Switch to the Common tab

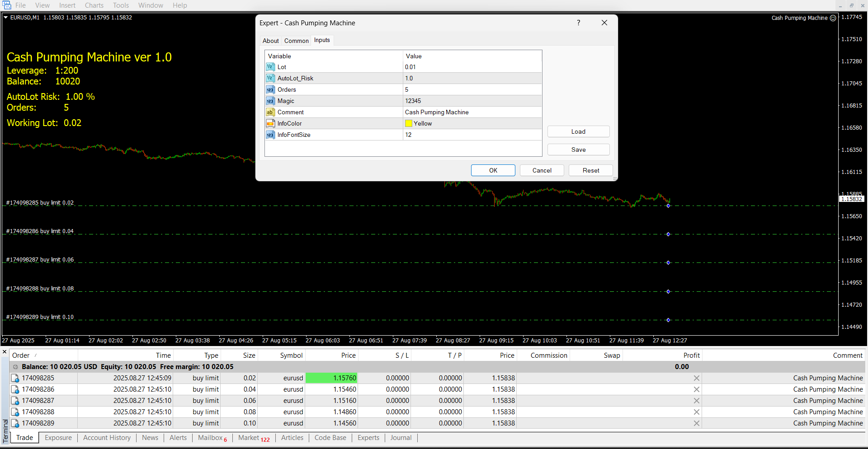(296, 41)
